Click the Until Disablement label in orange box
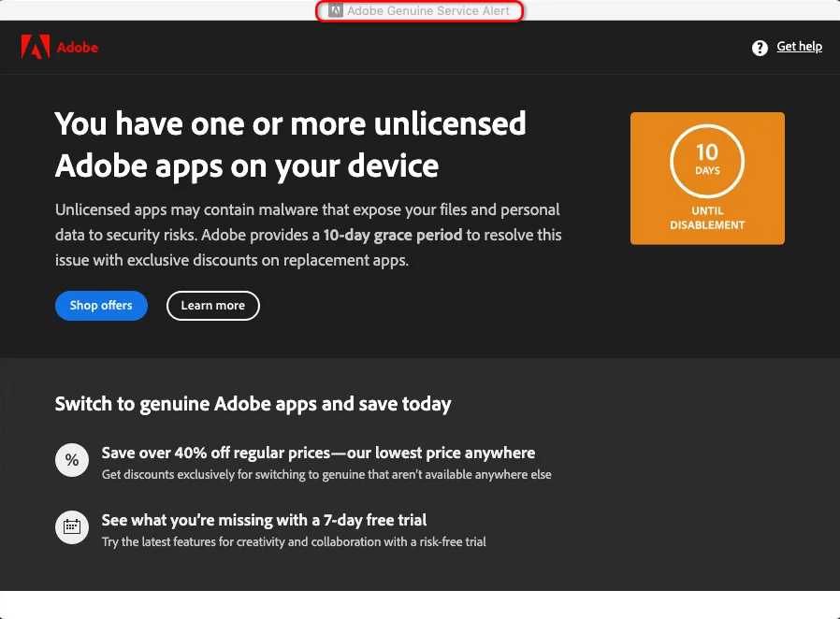Viewport: 840px width, 619px height. pyautogui.click(x=707, y=218)
